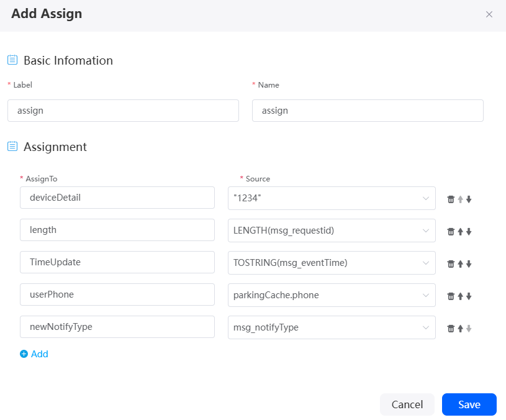Edit the newNotifyType AssignTo field
506x420 pixels.
(x=117, y=327)
